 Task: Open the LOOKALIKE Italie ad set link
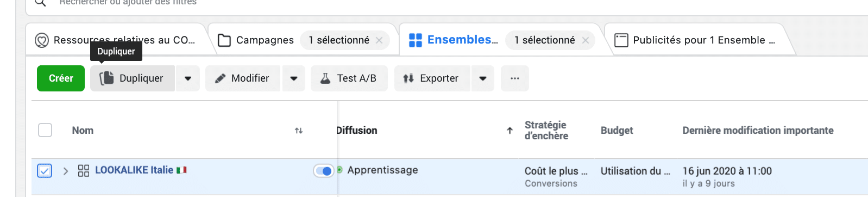tap(134, 170)
